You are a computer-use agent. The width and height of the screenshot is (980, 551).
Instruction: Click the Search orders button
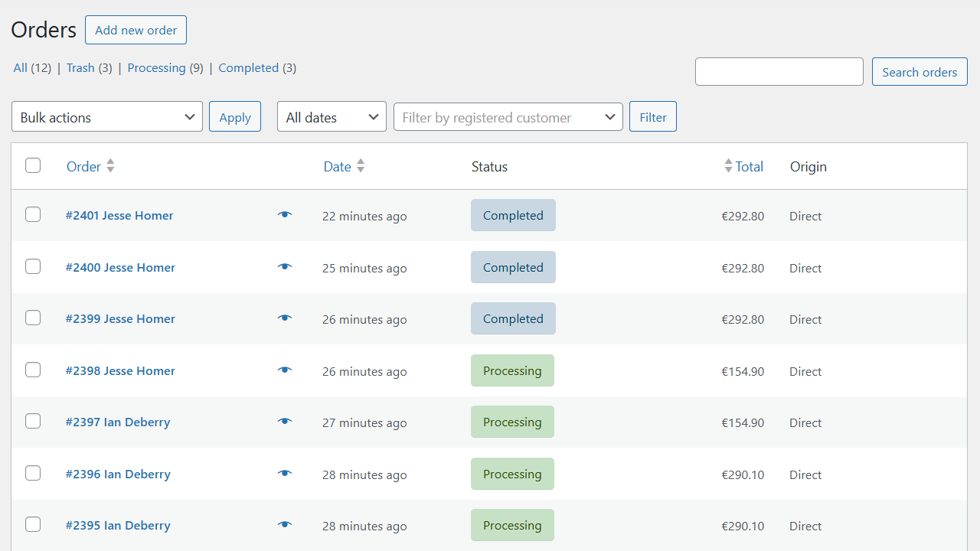point(920,72)
